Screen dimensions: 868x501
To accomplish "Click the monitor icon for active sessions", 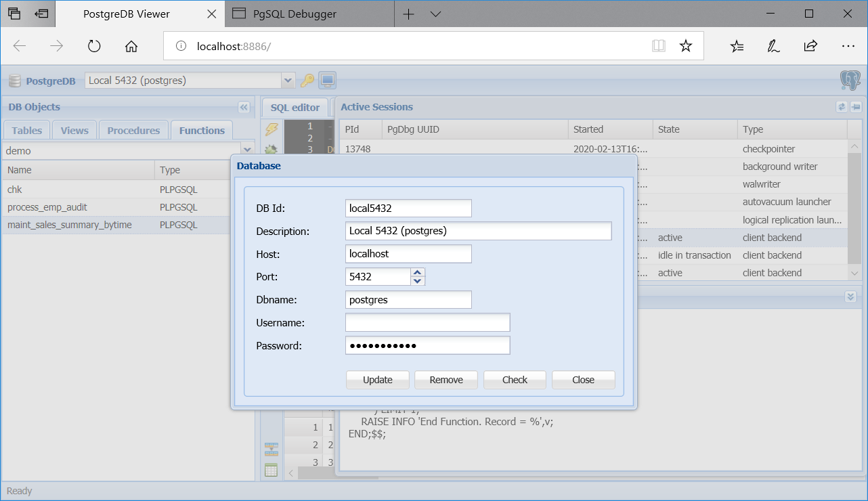I will (328, 81).
